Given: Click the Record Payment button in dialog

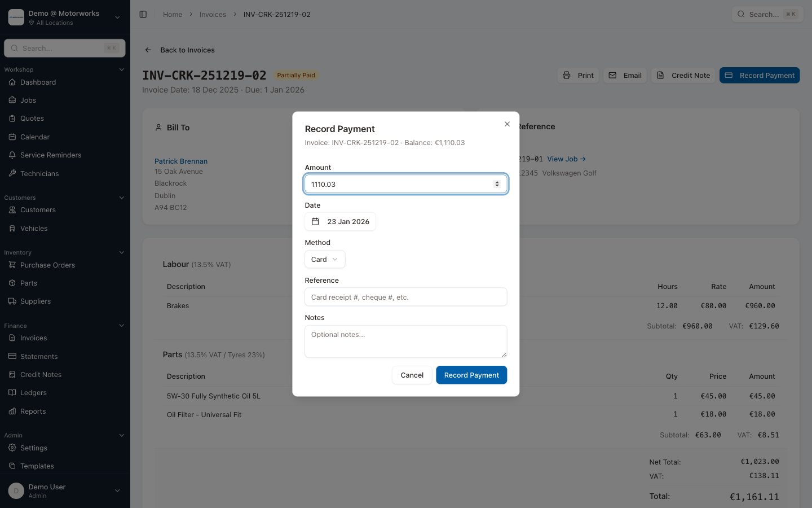Looking at the screenshot, I should pos(471,375).
